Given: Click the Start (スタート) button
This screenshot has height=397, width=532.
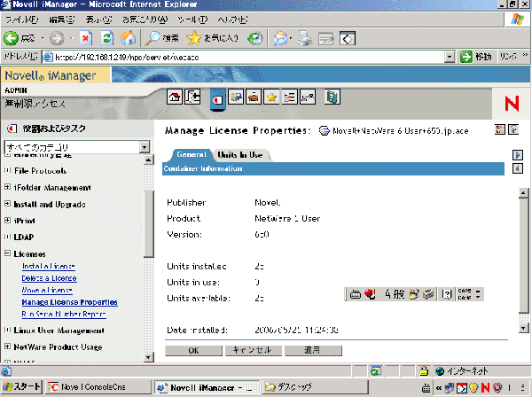Looking at the screenshot, I should 21,387.
